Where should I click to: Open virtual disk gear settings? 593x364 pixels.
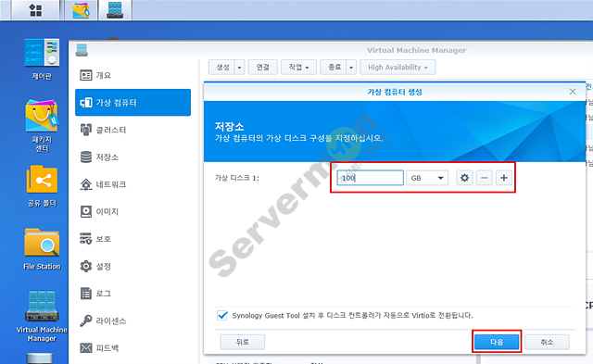tap(465, 178)
